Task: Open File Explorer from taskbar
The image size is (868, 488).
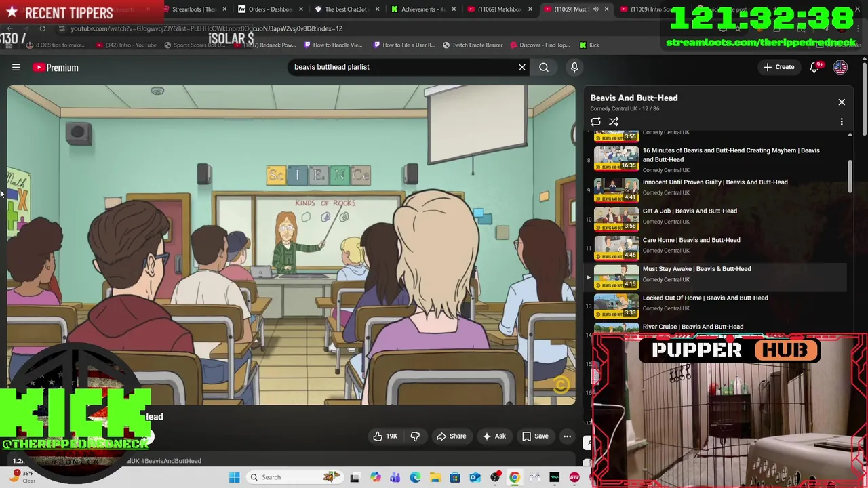Action: [435, 477]
